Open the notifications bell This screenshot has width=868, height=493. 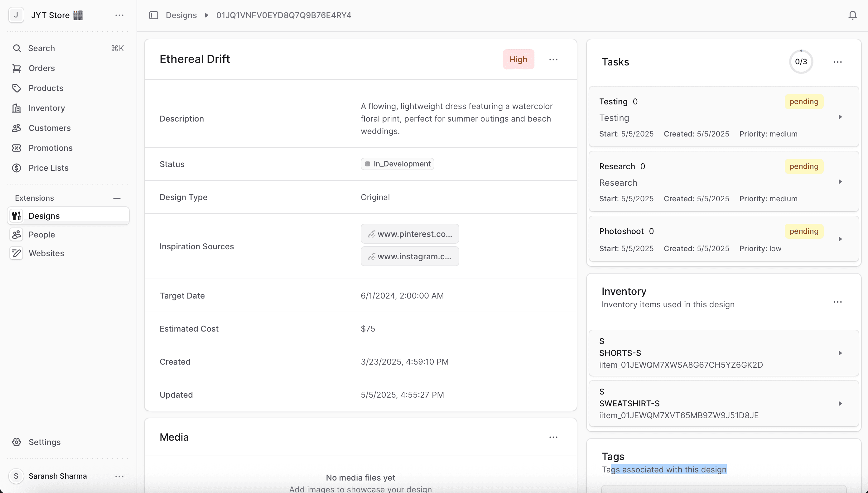click(x=852, y=15)
